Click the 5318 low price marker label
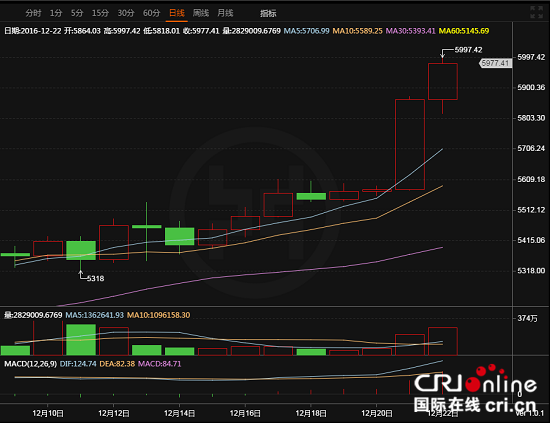This screenshot has width=550, height=423. click(95, 278)
